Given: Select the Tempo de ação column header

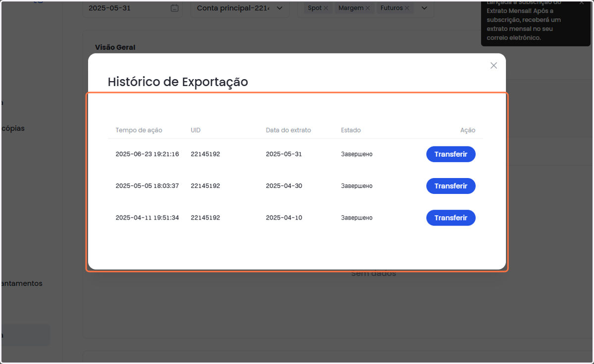Looking at the screenshot, I should (139, 130).
